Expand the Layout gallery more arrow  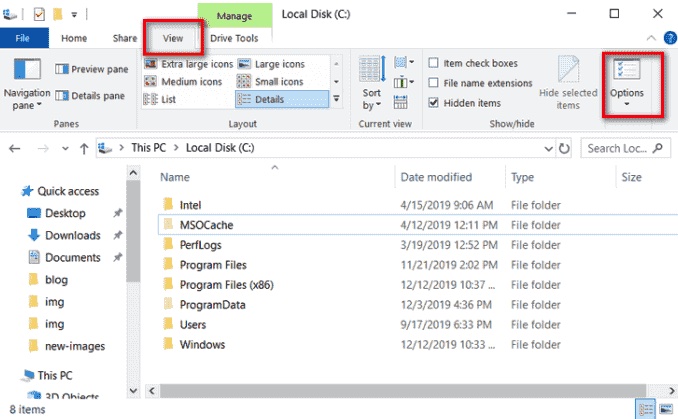point(336,99)
